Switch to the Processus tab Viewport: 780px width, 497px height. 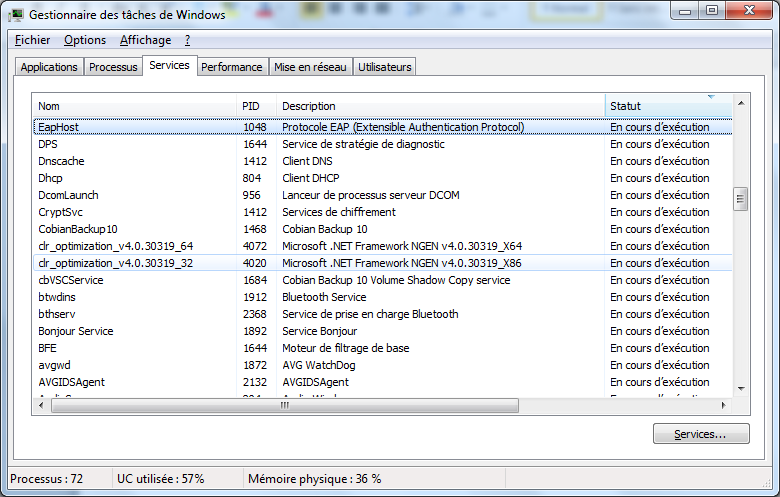(113, 67)
